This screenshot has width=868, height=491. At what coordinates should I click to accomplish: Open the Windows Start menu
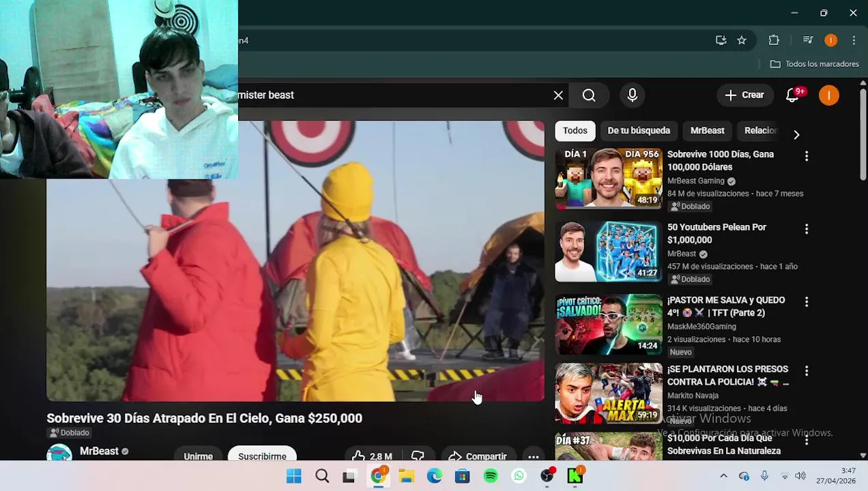[x=294, y=476]
